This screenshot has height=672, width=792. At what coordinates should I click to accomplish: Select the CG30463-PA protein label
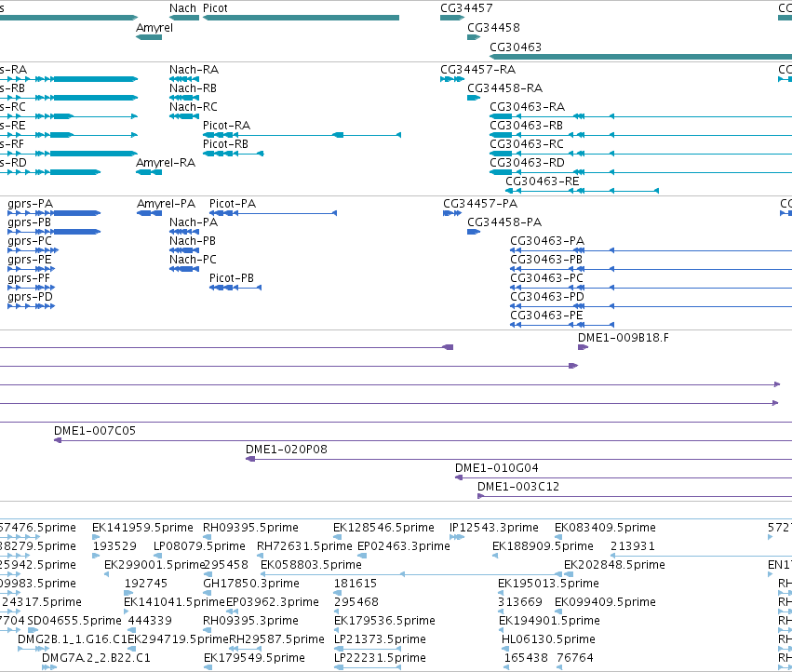coord(547,241)
